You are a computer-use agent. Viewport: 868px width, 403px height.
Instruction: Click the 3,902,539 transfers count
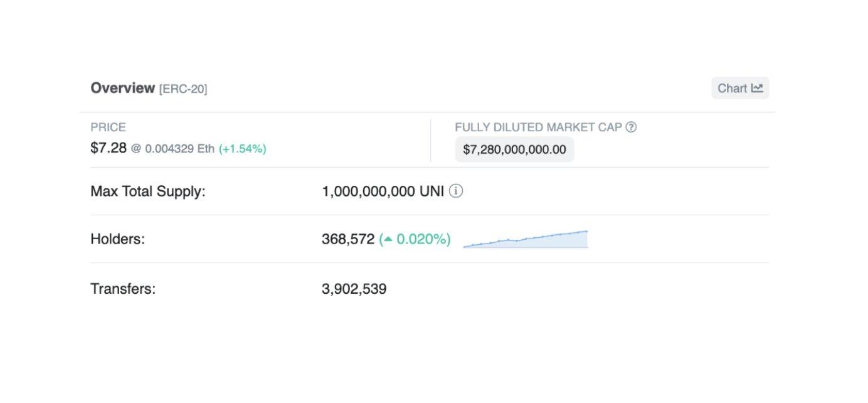click(x=354, y=289)
